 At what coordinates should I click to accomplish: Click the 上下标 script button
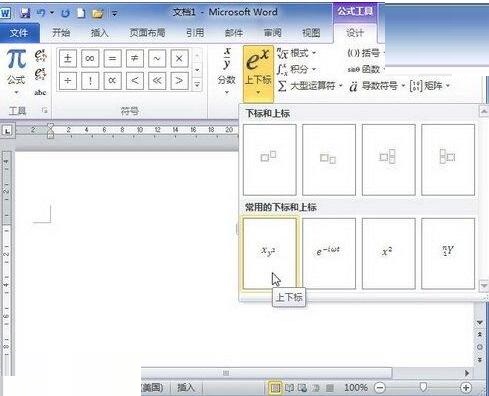pyautogui.click(x=258, y=73)
